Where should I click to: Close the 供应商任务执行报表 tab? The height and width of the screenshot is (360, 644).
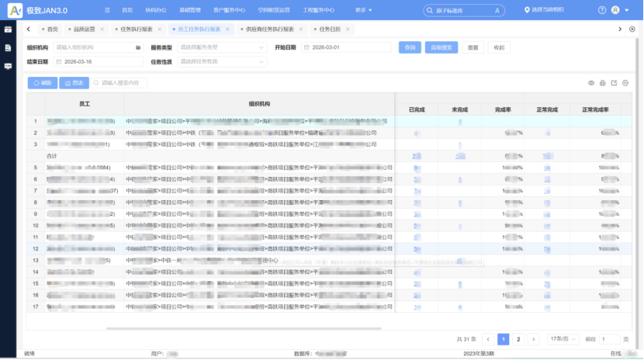(301, 29)
